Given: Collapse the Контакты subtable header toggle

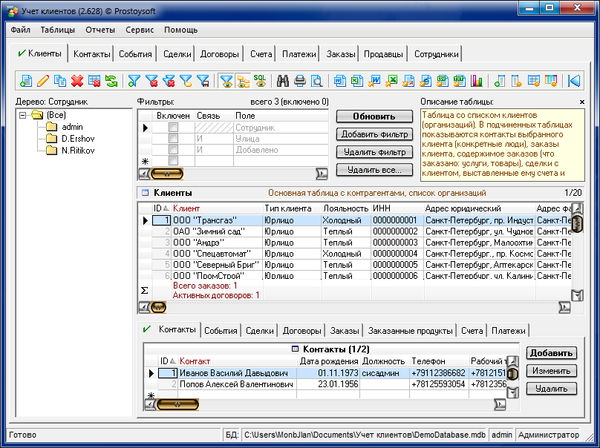Looking at the screenshot, I should click(x=297, y=348).
